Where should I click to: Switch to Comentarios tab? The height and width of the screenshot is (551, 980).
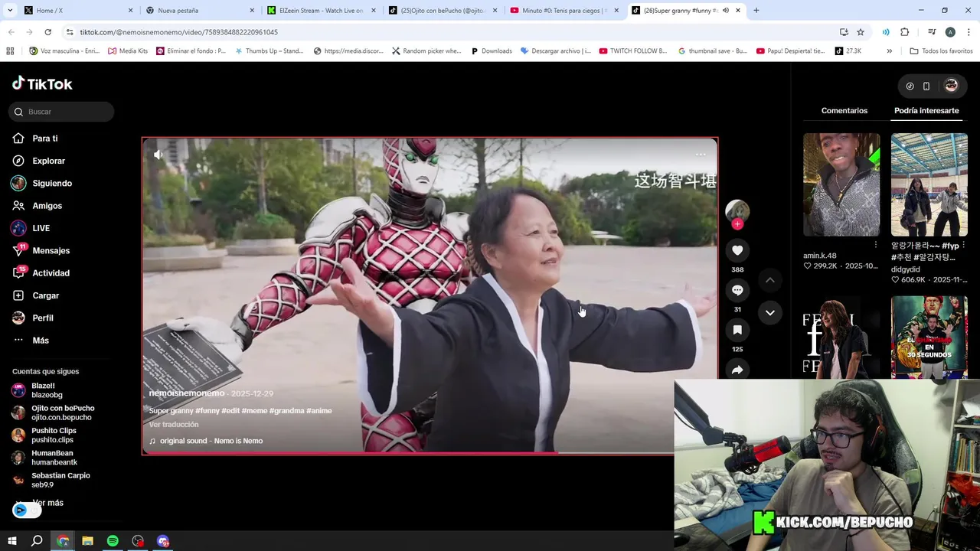(844, 111)
